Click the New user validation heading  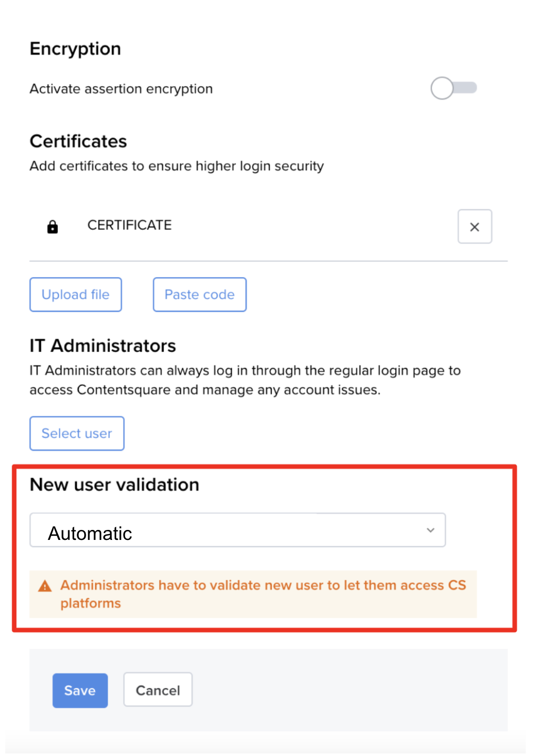pos(114,484)
